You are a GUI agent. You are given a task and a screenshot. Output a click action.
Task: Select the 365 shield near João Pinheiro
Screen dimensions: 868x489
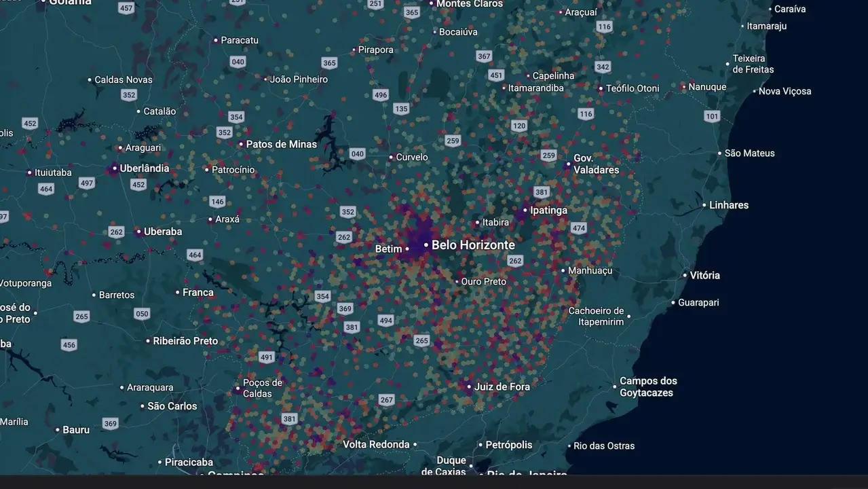point(329,63)
